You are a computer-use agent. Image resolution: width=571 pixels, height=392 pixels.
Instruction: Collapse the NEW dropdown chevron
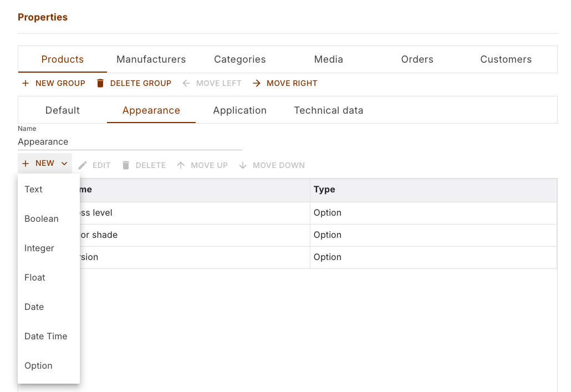point(64,164)
